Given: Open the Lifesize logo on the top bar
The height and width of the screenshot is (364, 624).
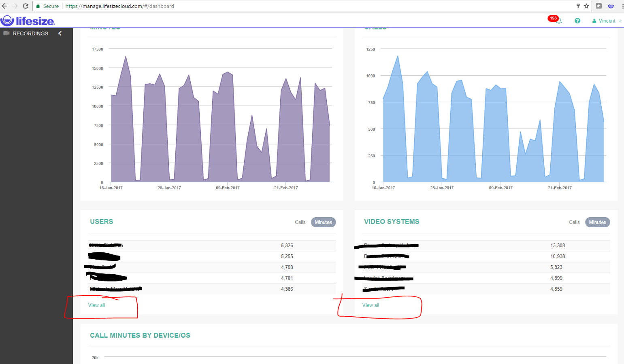Looking at the screenshot, I should pyautogui.click(x=28, y=21).
